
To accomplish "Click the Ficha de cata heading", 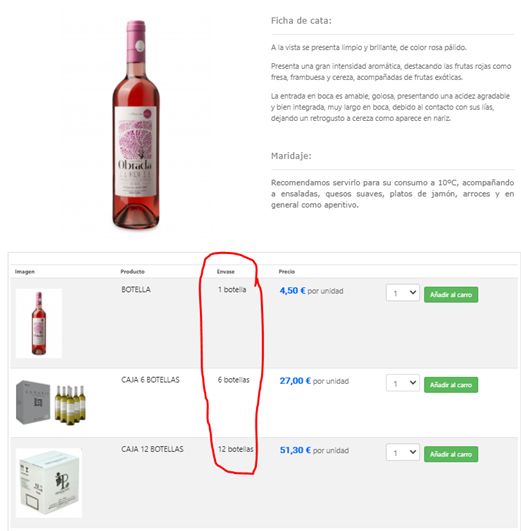I will (x=301, y=21).
